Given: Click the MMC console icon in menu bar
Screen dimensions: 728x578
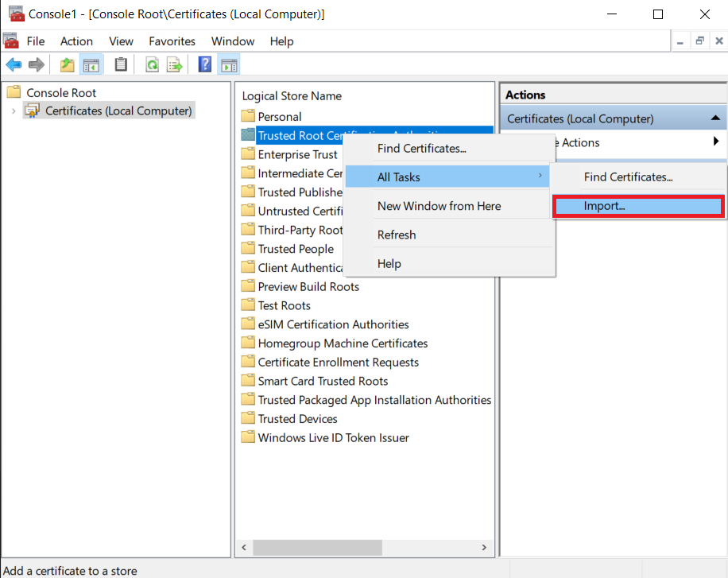Looking at the screenshot, I should pos(11,41).
